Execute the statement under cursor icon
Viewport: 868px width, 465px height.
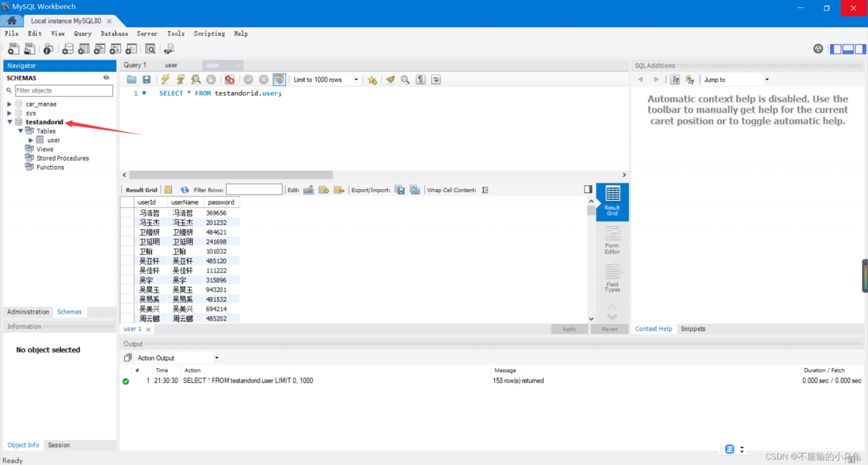tap(180, 80)
